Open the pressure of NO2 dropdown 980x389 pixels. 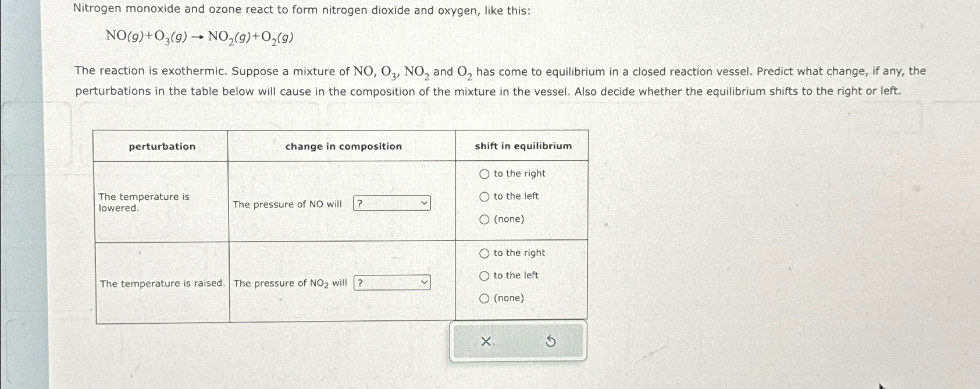click(x=392, y=282)
